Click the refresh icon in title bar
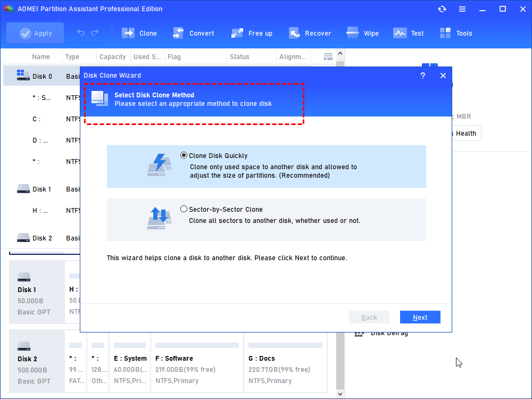This screenshot has width=532, height=399. tap(442, 9)
